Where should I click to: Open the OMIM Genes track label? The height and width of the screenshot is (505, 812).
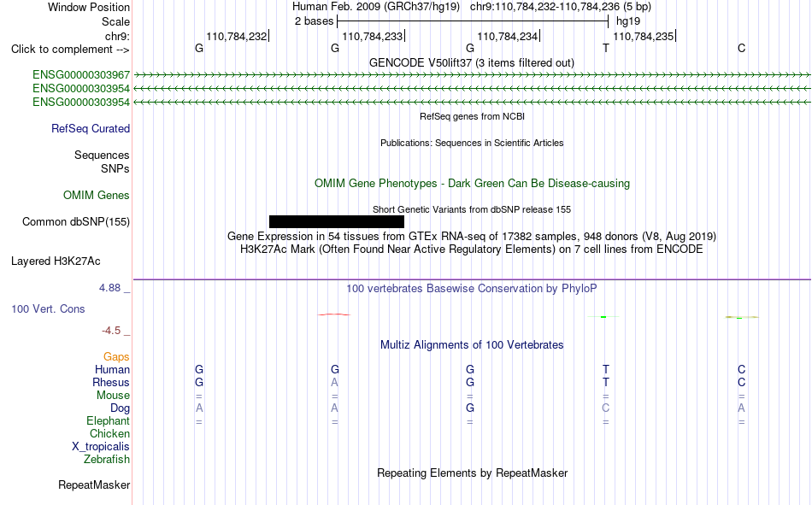97,196
